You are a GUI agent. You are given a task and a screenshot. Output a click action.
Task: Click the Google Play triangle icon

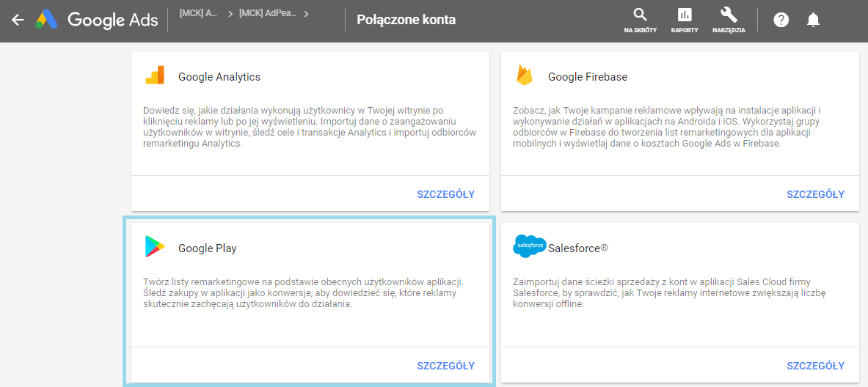click(155, 246)
